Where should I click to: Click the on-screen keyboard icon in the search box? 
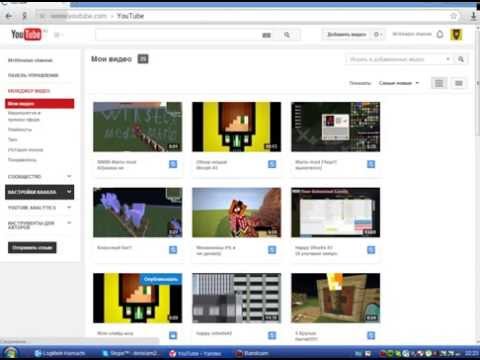point(266,35)
